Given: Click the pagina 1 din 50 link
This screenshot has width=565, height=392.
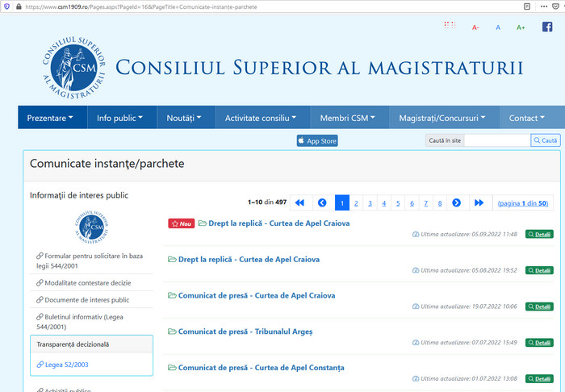Looking at the screenshot, I should click(523, 203).
